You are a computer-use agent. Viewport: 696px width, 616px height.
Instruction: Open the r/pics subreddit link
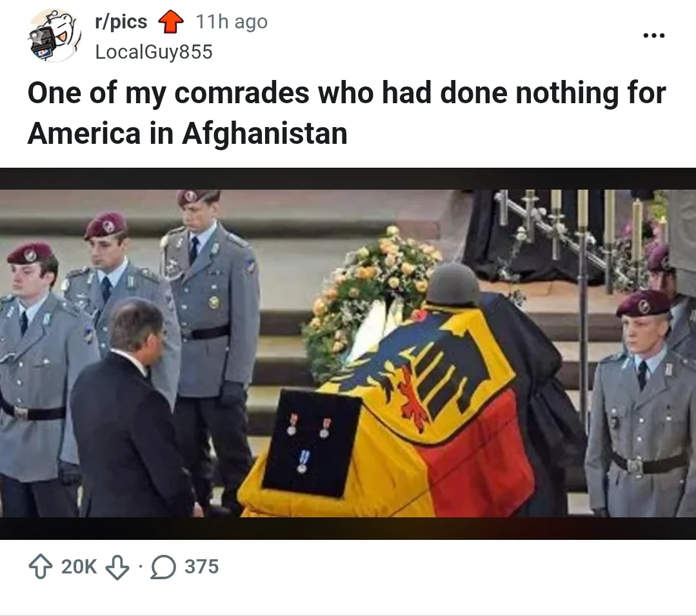(121, 22)
